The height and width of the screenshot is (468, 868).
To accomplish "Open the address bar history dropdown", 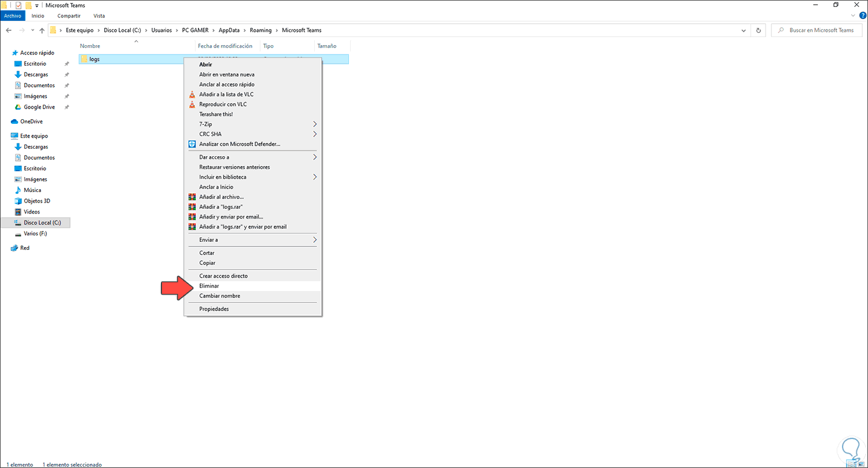I will (744, 30).
